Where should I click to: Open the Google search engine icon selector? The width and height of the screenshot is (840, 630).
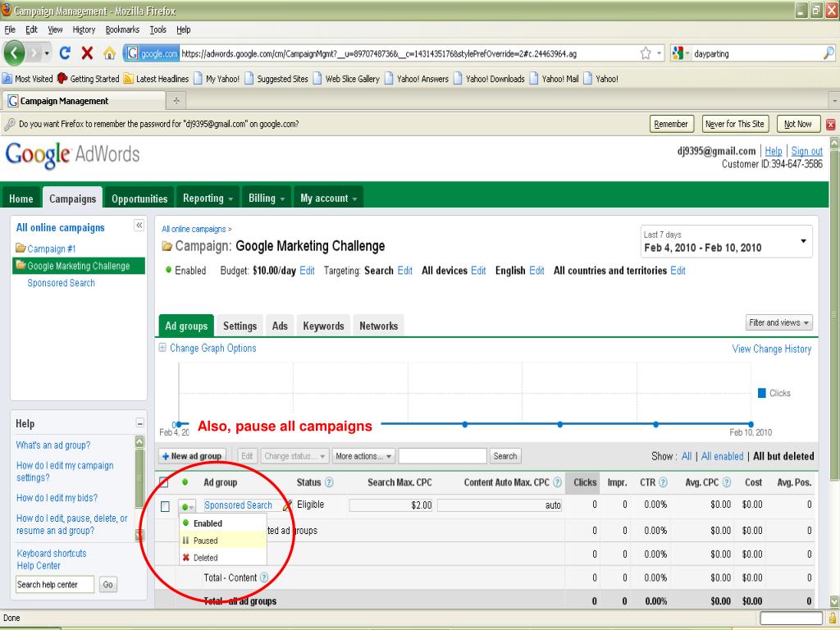[x=680, y=53]
